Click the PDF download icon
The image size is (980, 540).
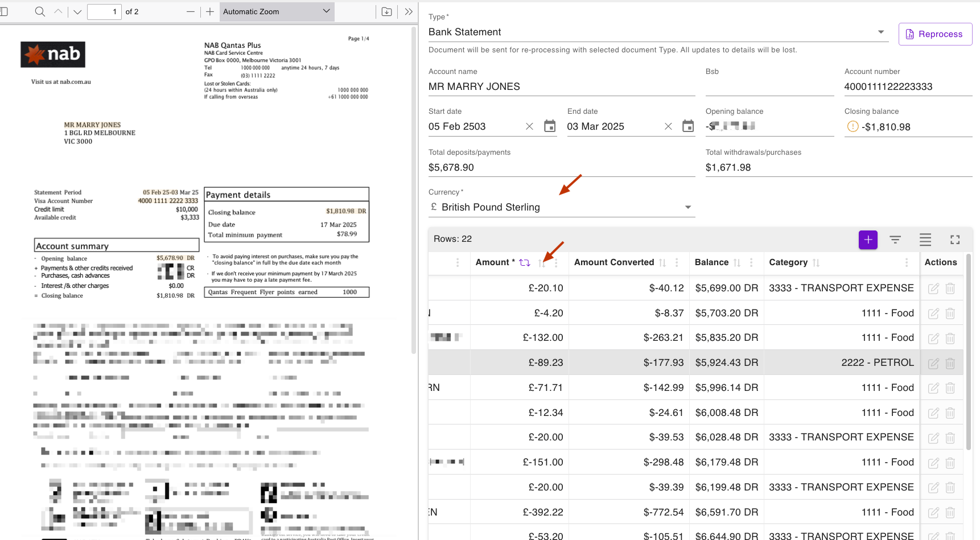(x=386, y=11)
